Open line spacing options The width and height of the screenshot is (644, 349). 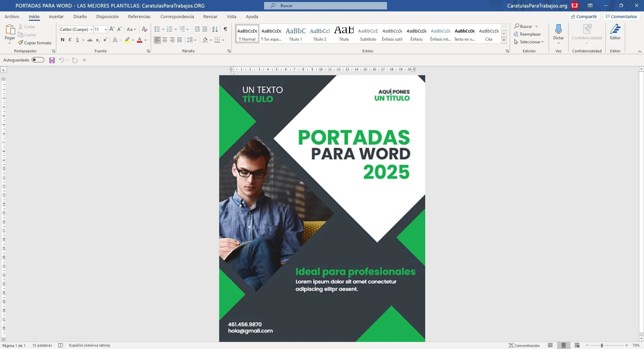click(x=190, y=40)
